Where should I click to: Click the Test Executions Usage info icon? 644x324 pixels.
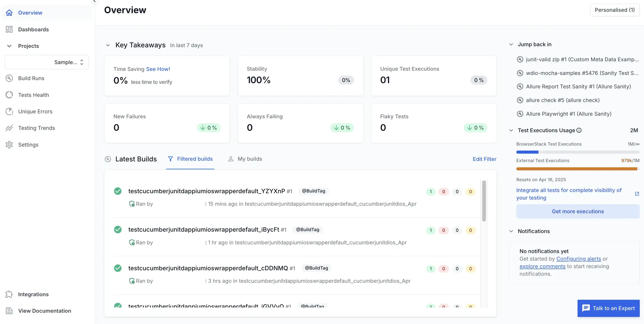579,130
